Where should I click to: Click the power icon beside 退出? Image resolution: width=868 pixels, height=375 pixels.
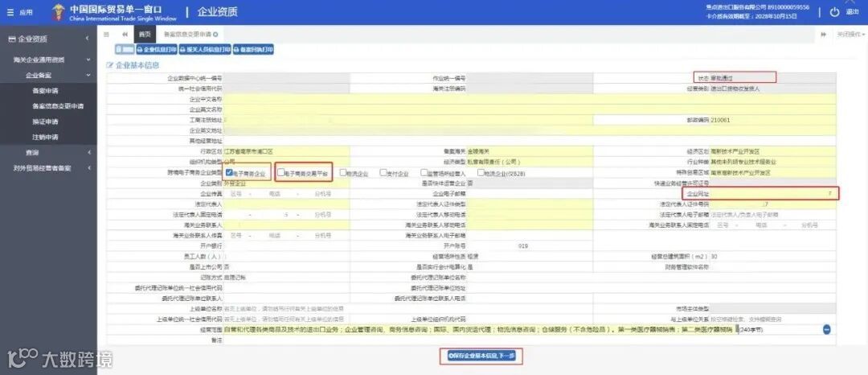click(x=835, y=12)
